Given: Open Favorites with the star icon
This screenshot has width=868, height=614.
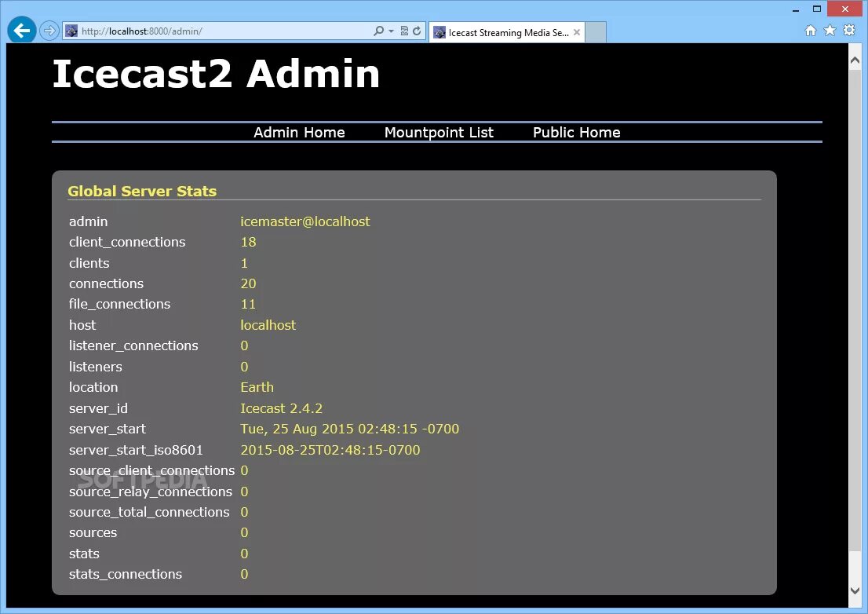Looking at the screenshot, I should point(830,30).
